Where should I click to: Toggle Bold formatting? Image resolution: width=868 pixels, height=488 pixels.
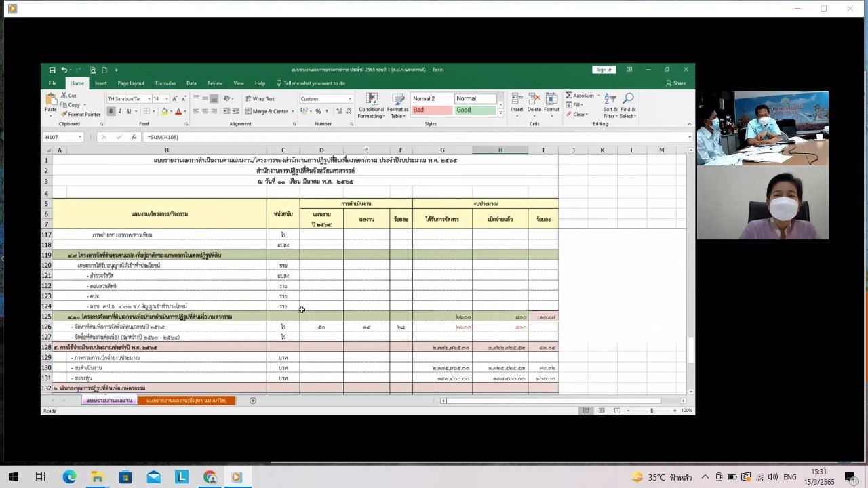111,111
